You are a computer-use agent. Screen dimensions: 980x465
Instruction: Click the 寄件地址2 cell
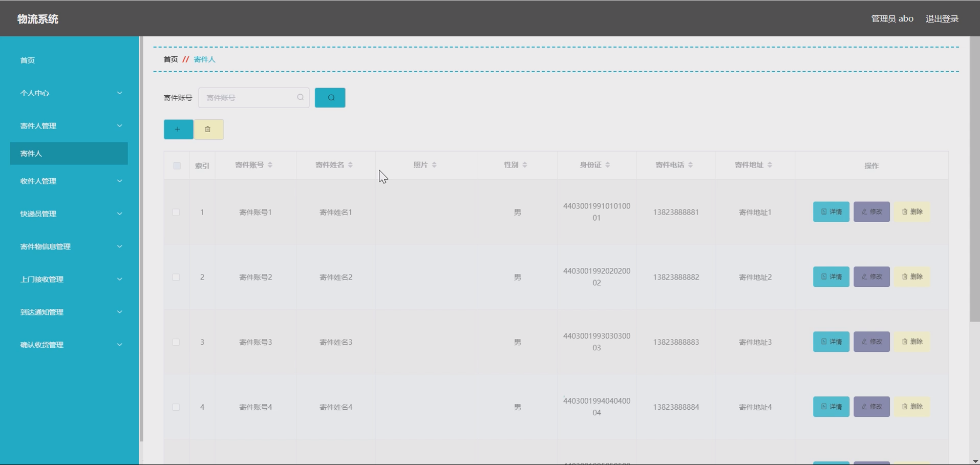pyautogui.click(x=755, y=277)
